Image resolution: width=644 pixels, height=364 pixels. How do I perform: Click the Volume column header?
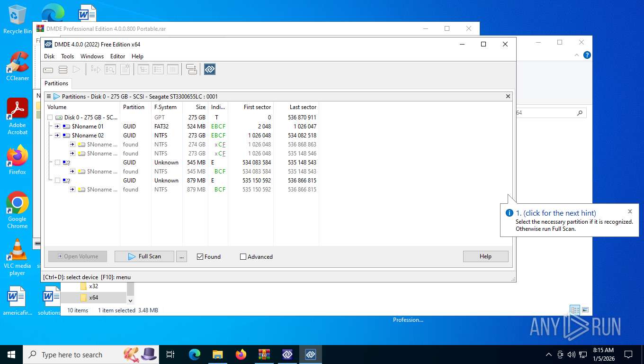click(82, 107)
